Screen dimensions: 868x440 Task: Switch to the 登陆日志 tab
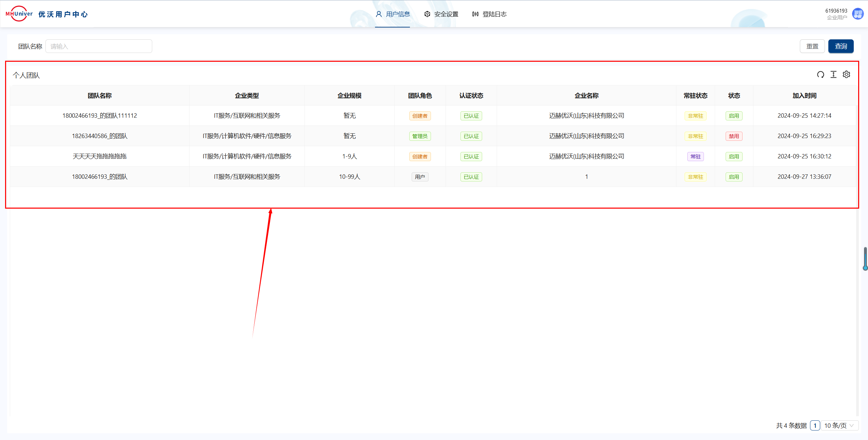point(494,14)
